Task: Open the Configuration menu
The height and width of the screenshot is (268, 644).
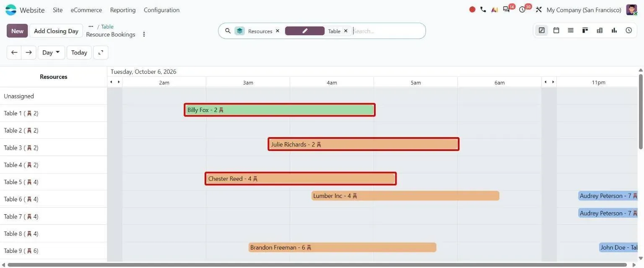Action: [x=161, y=10]
